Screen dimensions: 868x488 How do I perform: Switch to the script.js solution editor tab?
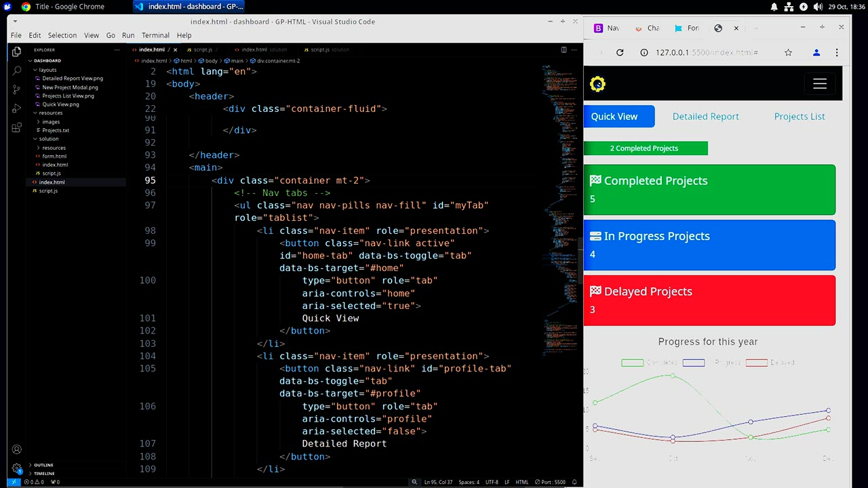point(325,49)
